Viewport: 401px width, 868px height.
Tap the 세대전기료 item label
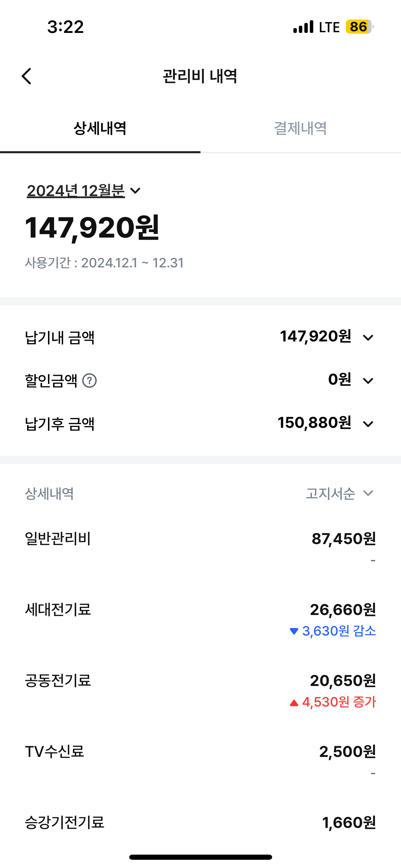tap(58, 610)
